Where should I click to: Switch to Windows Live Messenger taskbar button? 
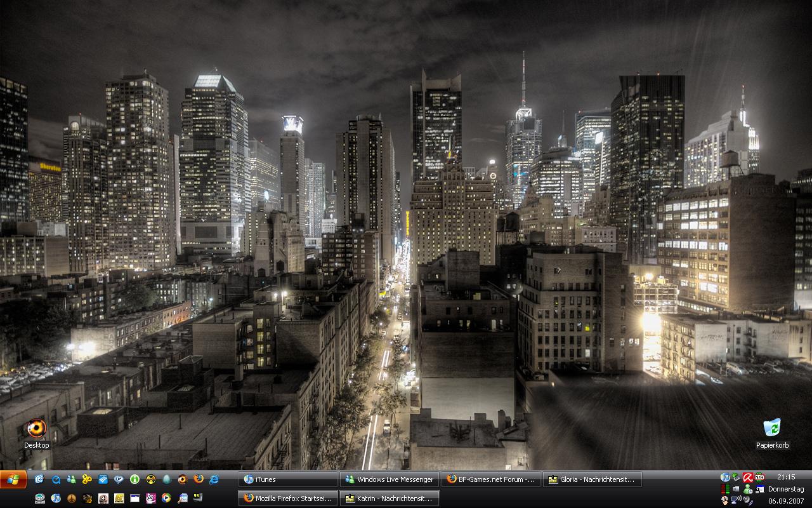(x=390, y=479)
